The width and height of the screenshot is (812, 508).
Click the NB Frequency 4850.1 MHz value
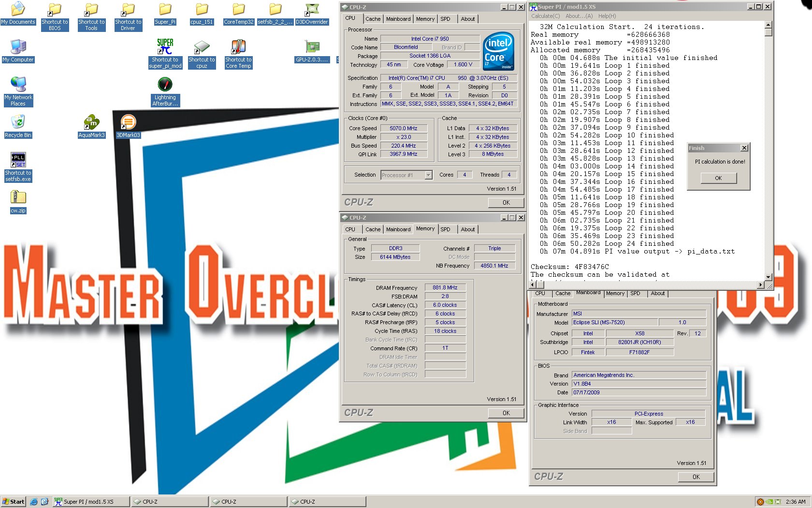coord(494,266)
